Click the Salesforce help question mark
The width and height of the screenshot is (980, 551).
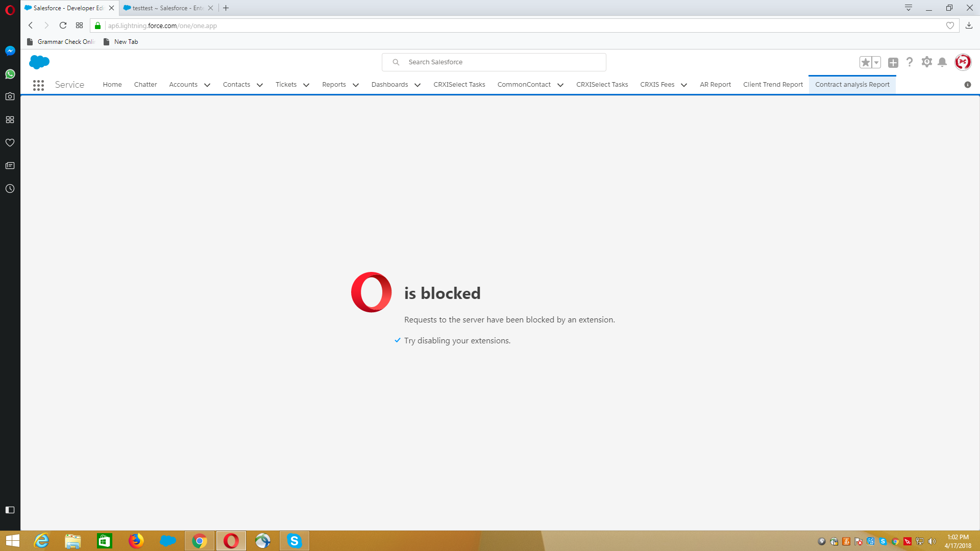click(910, 62)
